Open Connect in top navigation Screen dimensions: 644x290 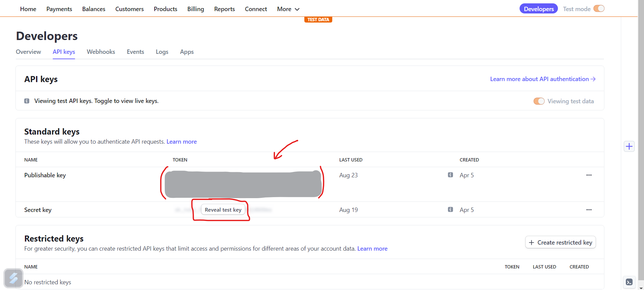(256, 9)
